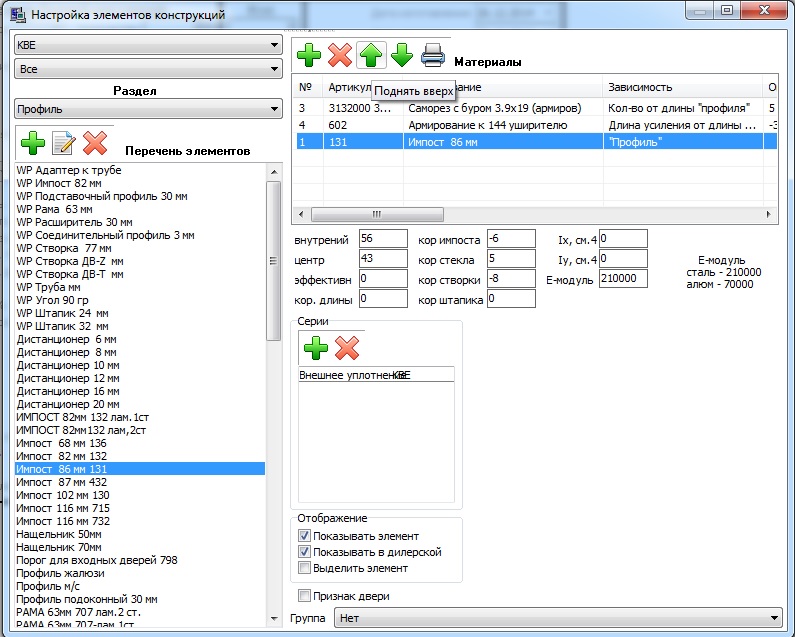The height and width of the screenshot is (637, 795).
Task: Move material up with green up arrow
Action: 371,55
